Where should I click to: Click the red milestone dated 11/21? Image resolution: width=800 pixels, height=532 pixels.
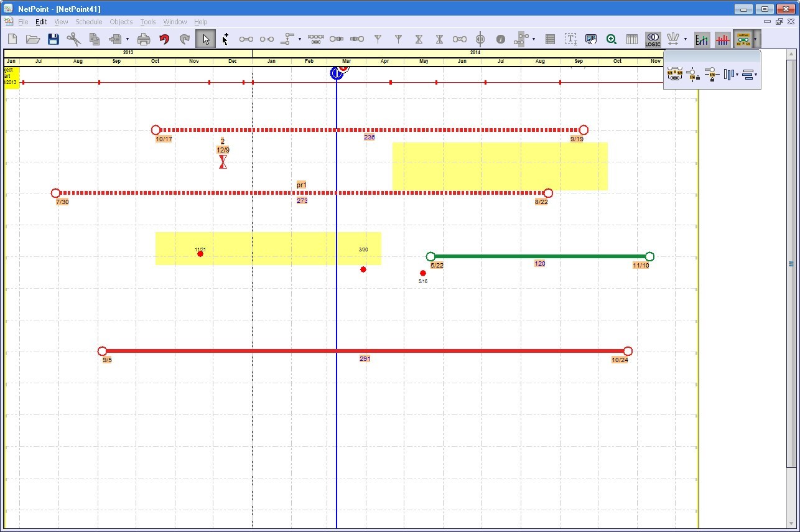point(200,254)
